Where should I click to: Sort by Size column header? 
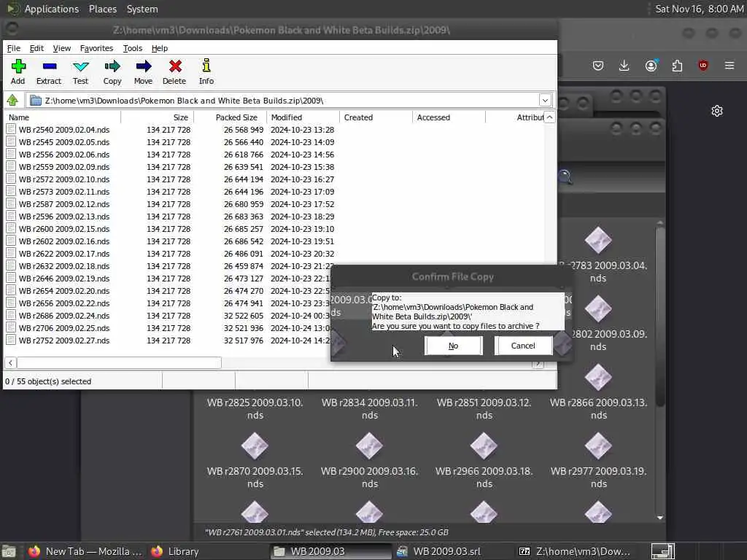[x=158, y=117]
